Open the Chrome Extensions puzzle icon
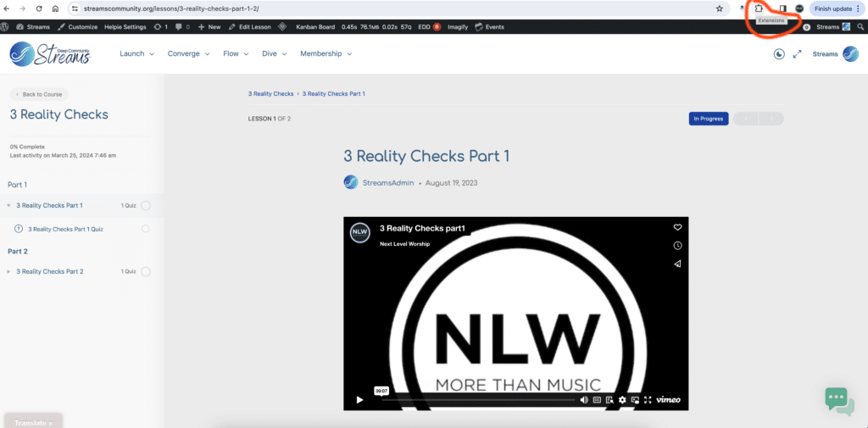 (x=759, y=8)
